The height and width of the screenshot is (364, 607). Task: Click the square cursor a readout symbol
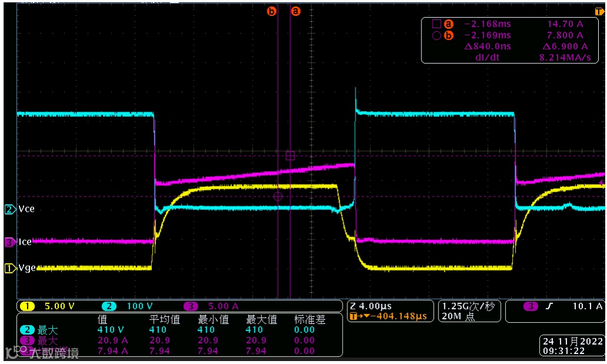[x=436, y=24]
